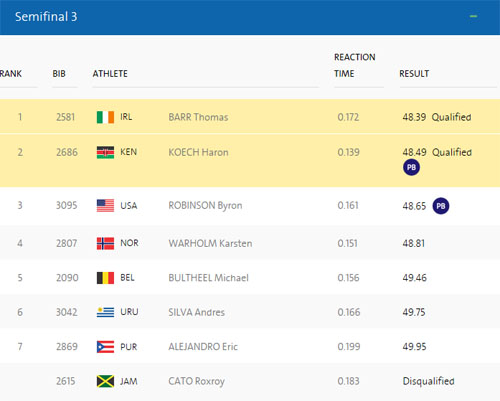Click the PB badge for KOECH Haron

[411, 167]
